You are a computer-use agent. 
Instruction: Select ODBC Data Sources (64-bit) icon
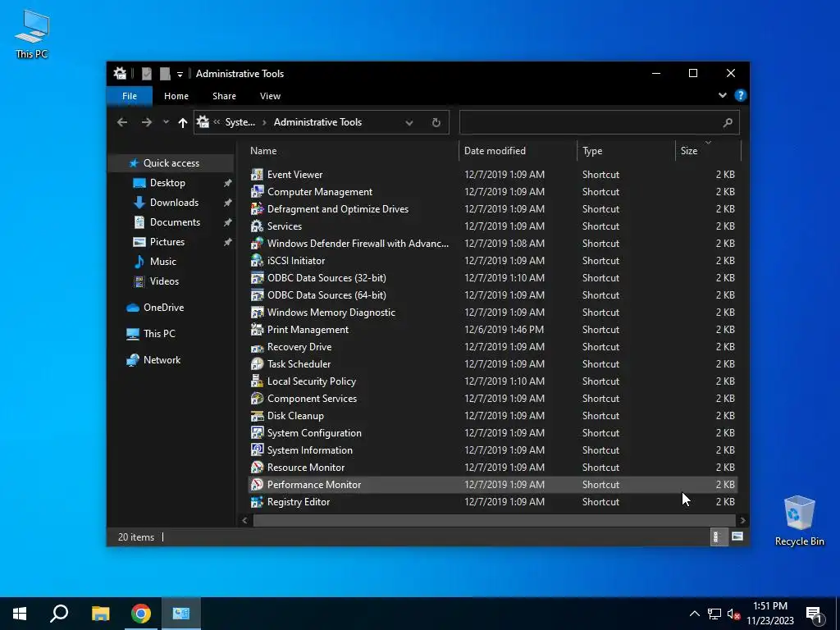pyautogui.click(x=257, y=295)
